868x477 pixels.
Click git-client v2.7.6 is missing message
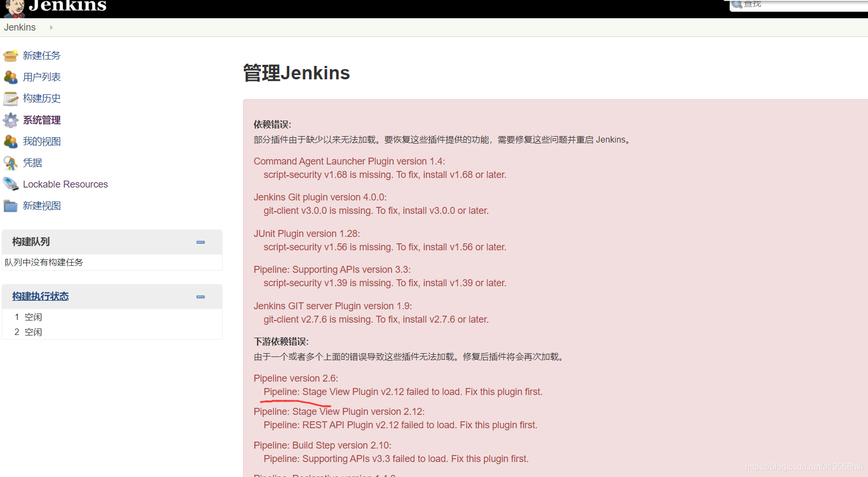(376, 319)
